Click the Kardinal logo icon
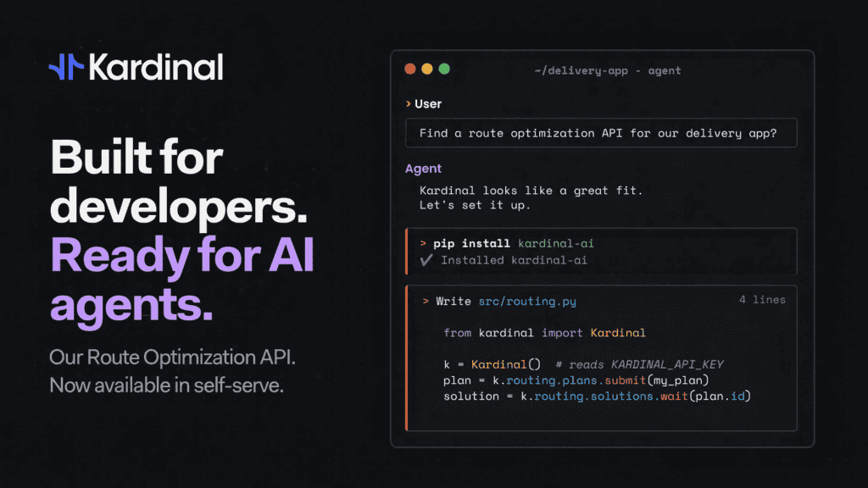Screen dimensions: 868x488 tap(66, 66)
